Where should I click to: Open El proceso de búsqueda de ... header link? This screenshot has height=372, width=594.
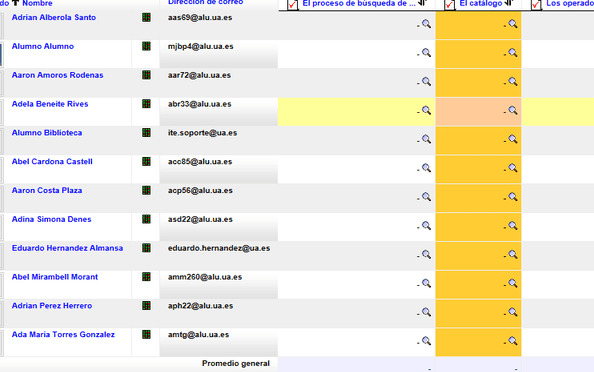click(x=359, y=3)
